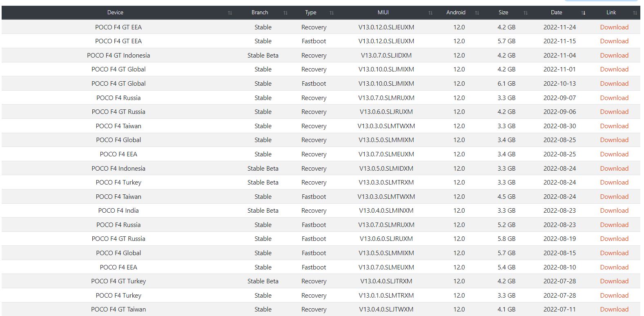Download the POCO F4 GT Taiwan ROM
This screenshot has height=316, width=644.
[x=614, y=309]
